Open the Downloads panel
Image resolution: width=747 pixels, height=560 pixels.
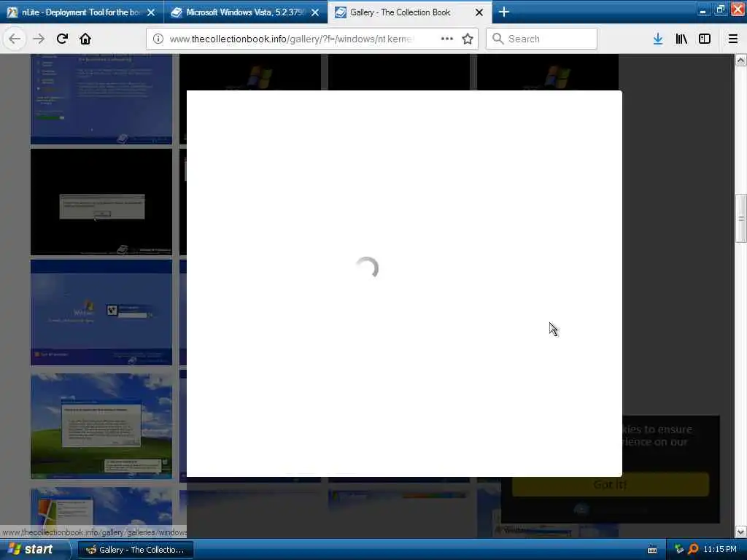click(x=658, y=39)
